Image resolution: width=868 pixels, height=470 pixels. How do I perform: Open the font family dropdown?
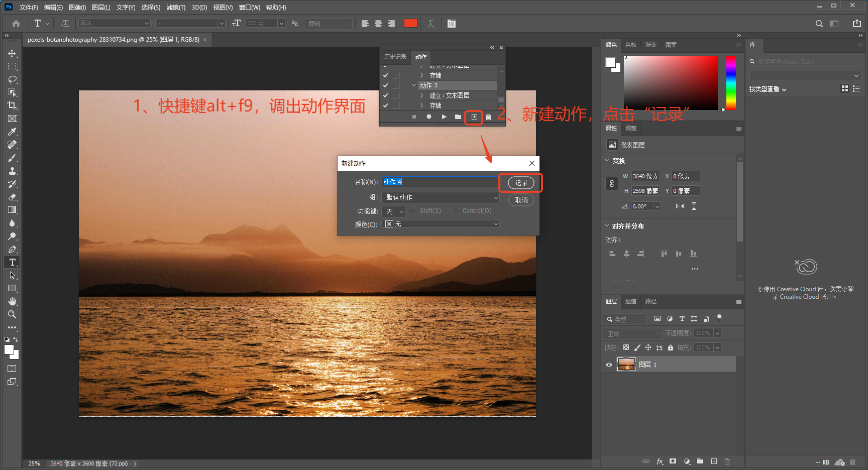point(147,23)
